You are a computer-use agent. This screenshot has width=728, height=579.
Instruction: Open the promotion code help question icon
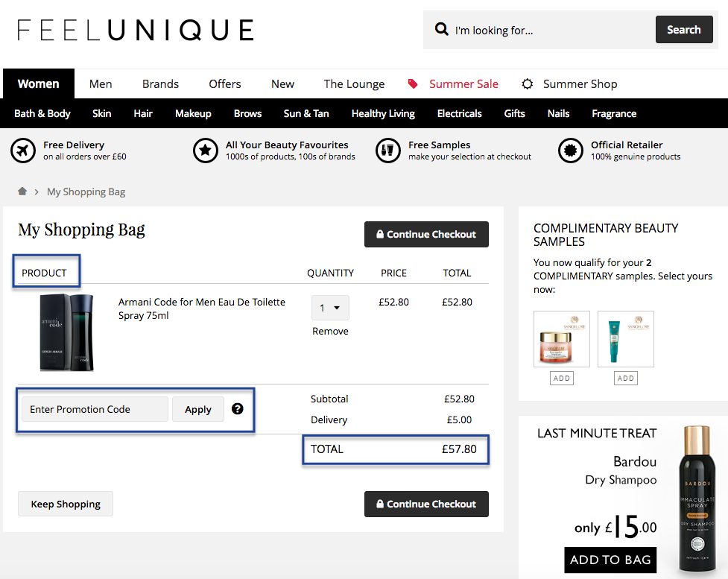237,408
